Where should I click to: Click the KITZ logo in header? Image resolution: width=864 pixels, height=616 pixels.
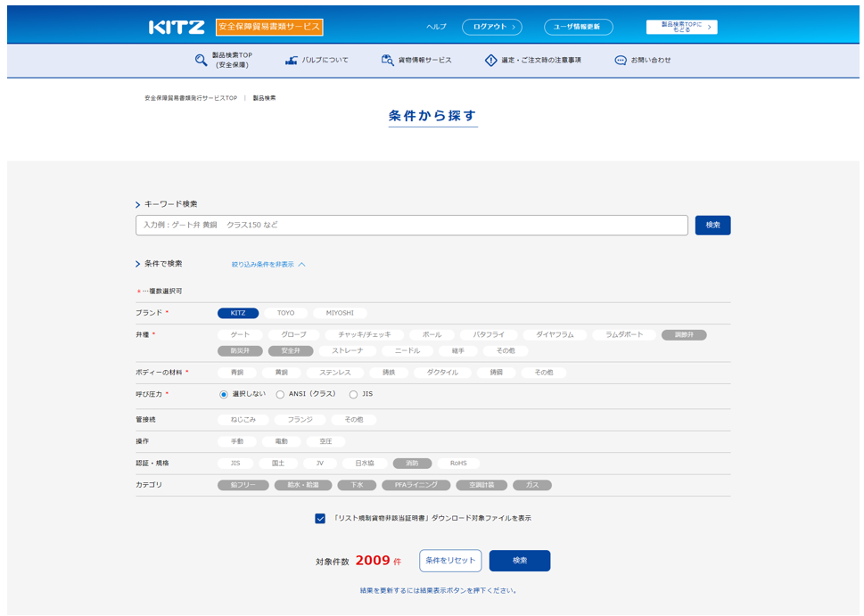tap(177, 27)
